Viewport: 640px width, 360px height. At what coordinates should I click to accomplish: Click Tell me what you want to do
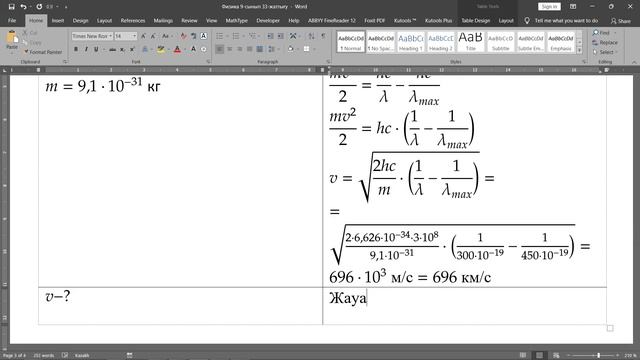[x=566, y=21]
